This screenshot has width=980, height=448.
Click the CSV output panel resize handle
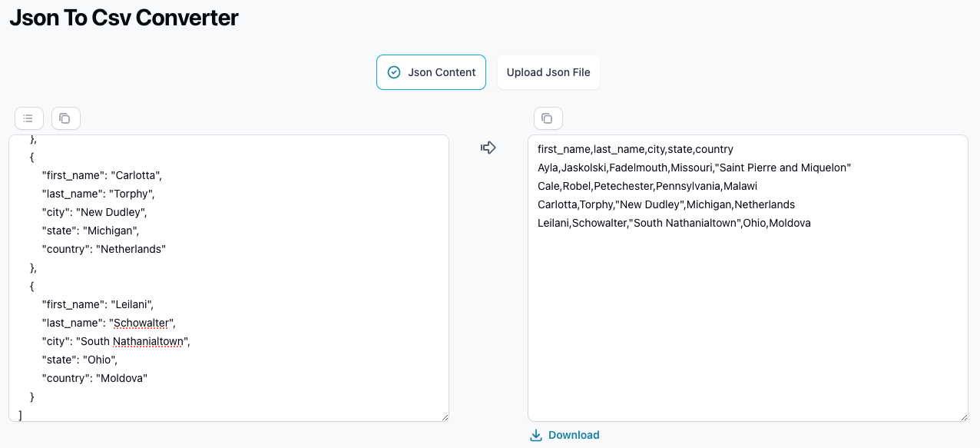click(965, 417)
